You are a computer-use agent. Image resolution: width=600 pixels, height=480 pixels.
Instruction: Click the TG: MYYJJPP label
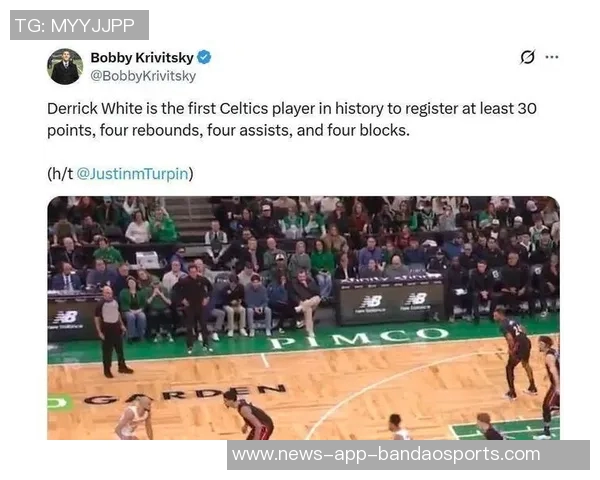(79, 25)
